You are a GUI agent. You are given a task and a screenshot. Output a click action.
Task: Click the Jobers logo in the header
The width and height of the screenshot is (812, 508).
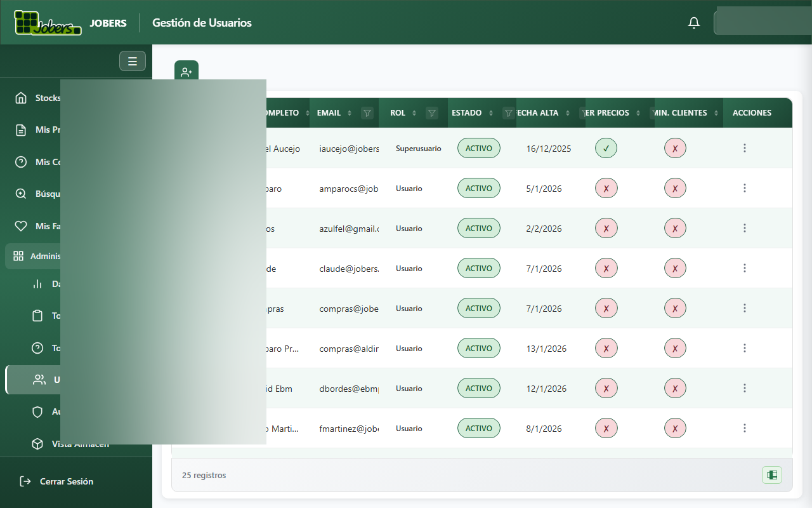pyautogui.click(x=48, y=22)
